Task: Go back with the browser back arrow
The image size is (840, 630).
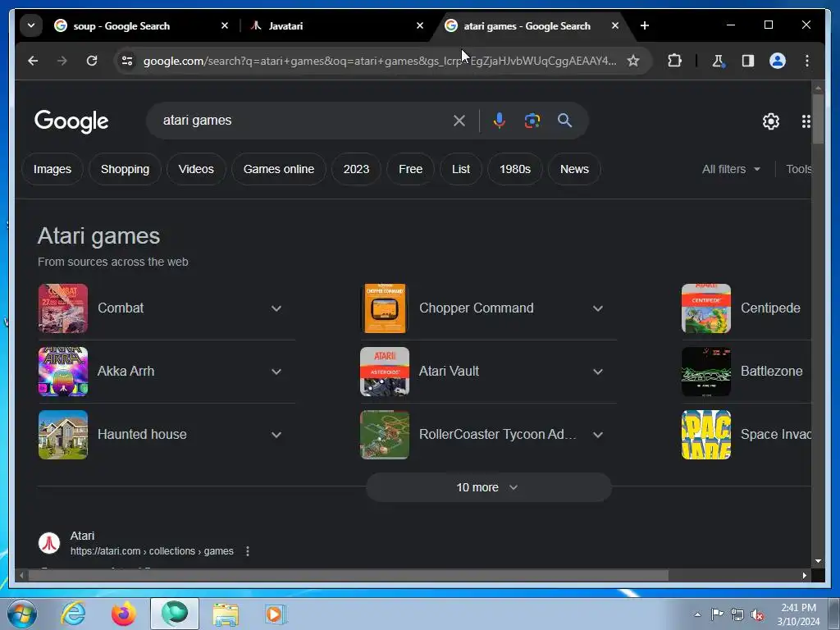Action: [x=33, y=61]
